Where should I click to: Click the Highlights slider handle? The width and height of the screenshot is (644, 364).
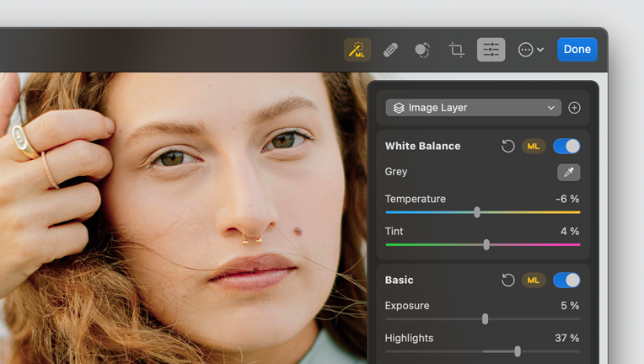(518, 351)
